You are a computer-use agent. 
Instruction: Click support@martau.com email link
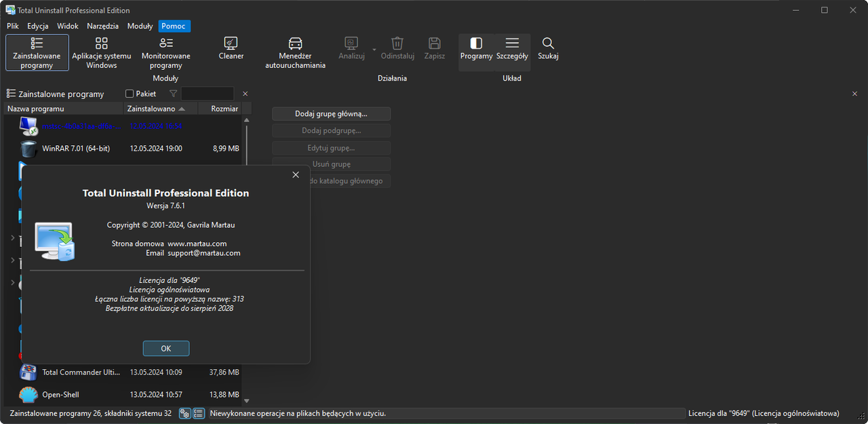click(x=204, y=253)
